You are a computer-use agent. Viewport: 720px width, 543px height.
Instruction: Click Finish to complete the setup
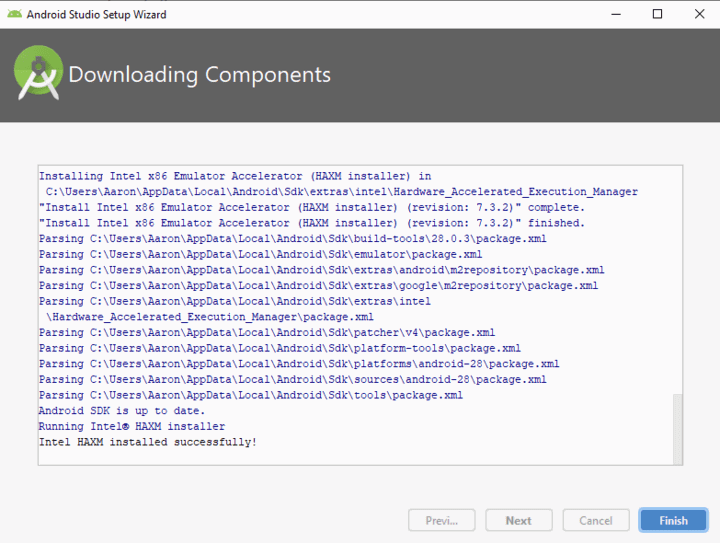(x=673, y=520)
